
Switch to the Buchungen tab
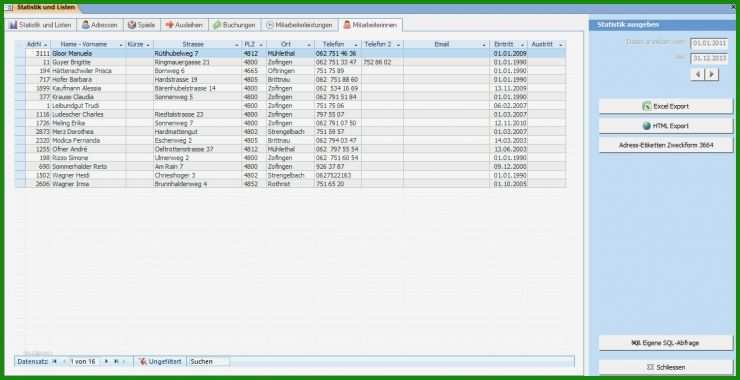[x=234, y=25]
